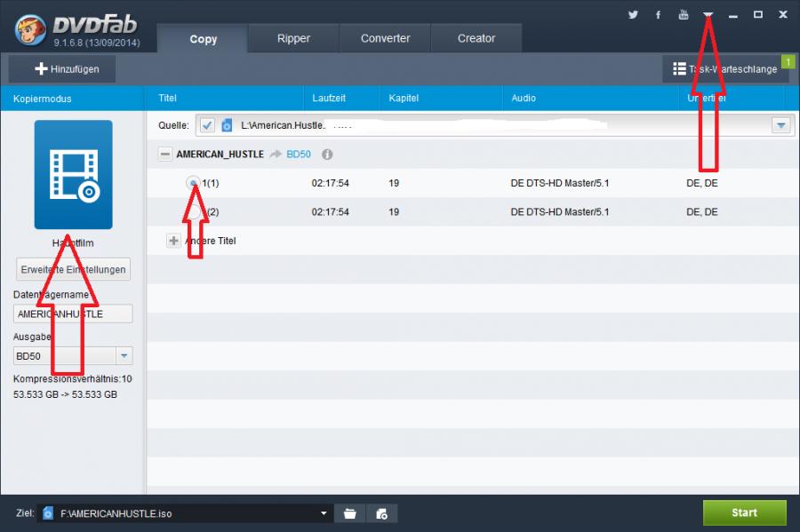Select radio button for title 1(1)

tap(194, 183)
